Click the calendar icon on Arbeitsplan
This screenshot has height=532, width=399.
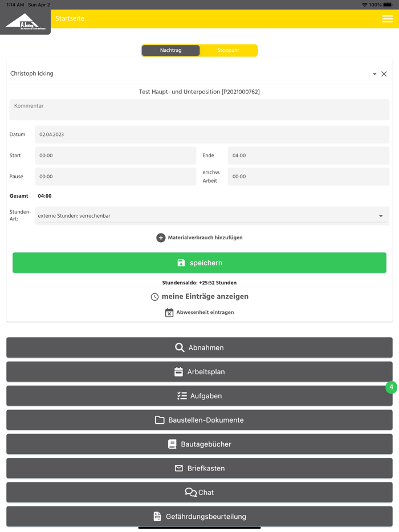tap(178, 372)
